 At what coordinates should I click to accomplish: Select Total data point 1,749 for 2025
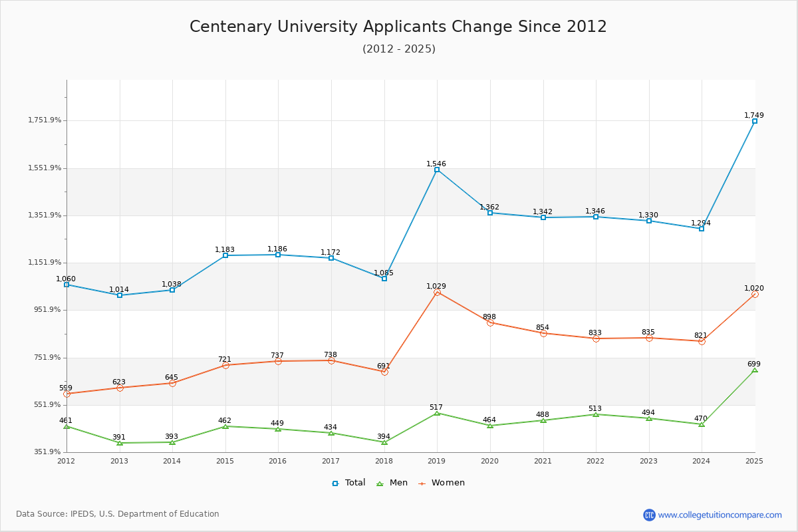pos(755,121)
